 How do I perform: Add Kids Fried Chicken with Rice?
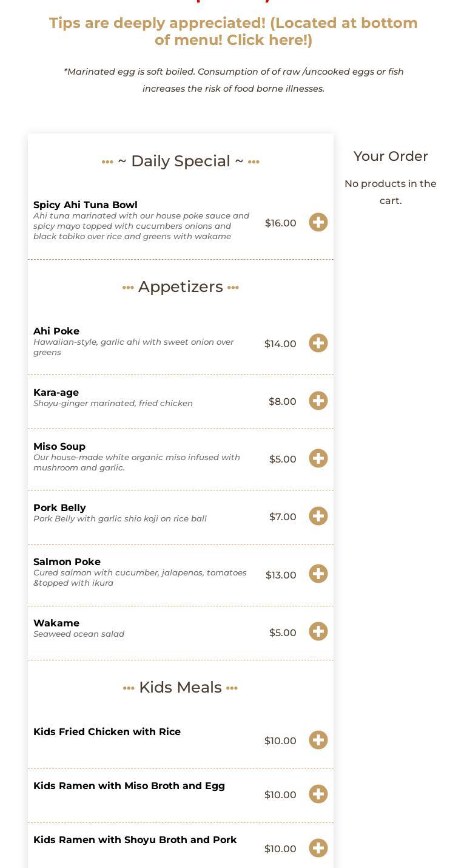pos(318,740)
